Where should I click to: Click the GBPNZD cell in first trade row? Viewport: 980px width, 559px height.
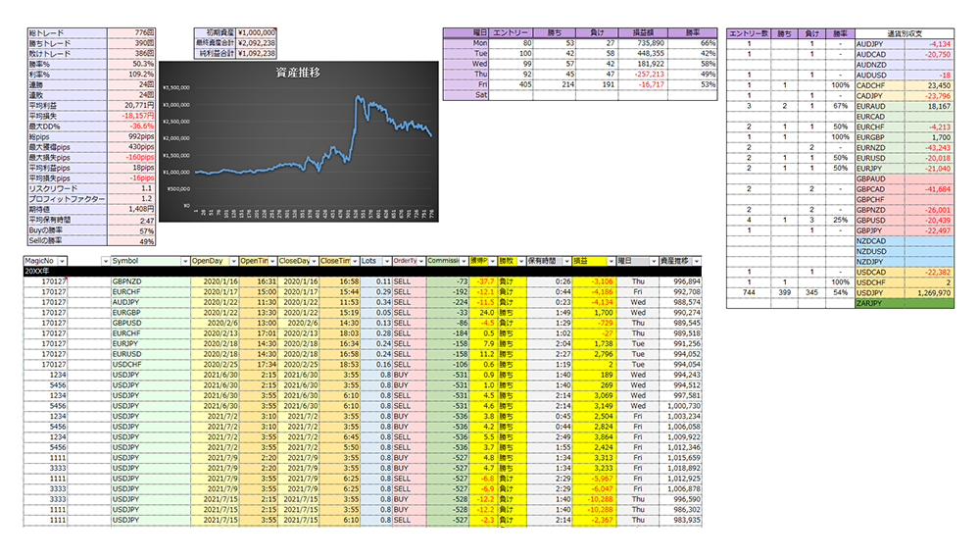pyautogui.click(x=145, y=281)
